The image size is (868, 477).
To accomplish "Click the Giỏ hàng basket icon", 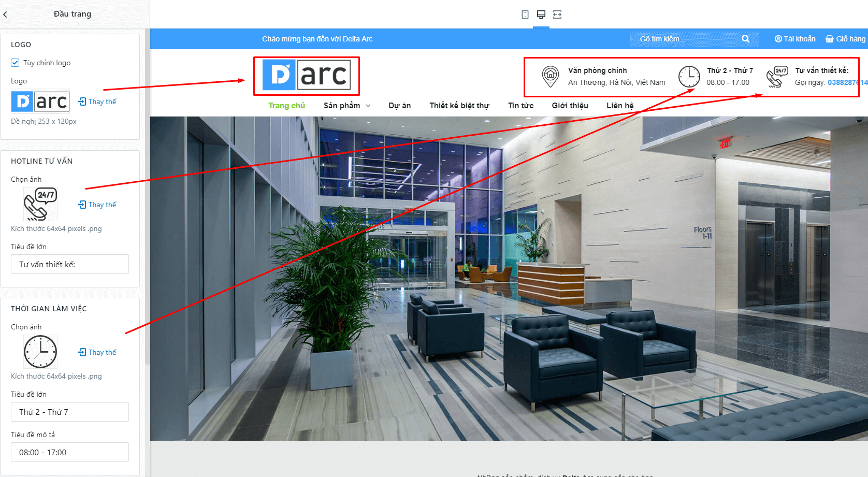I will click(x=829, y=39).
